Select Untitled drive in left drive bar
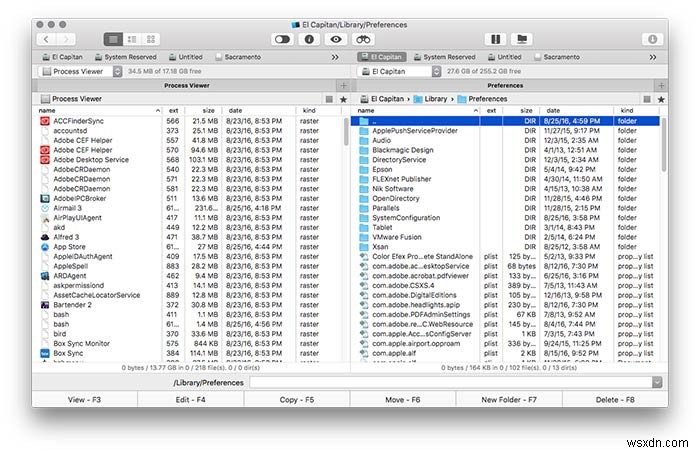The width and height of the screenshot is (700, 453). [186, 57]
